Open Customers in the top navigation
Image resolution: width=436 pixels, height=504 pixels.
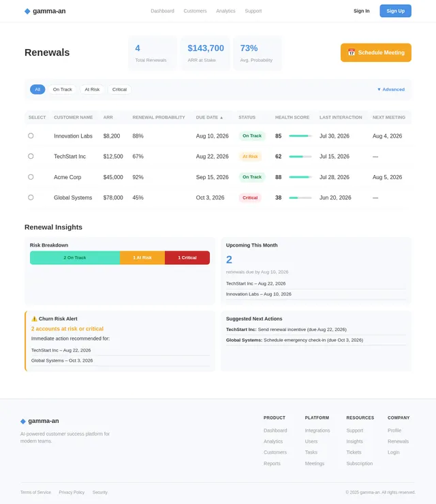[x=195, y=11]
